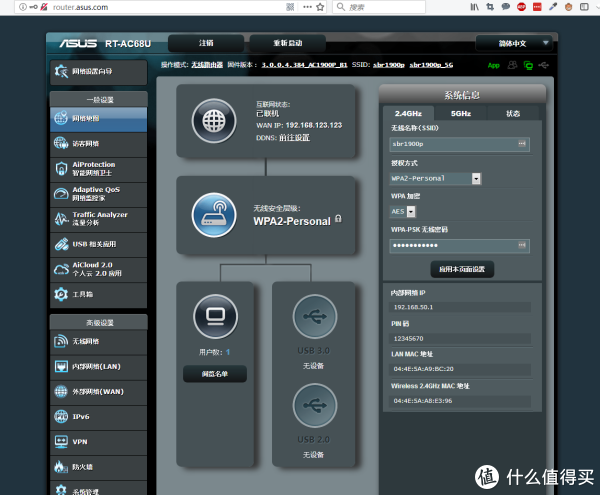The height and width of the screenshot is (495, 600).
Task: Click the green App link in status bar
Action: [x=494, y=65]
